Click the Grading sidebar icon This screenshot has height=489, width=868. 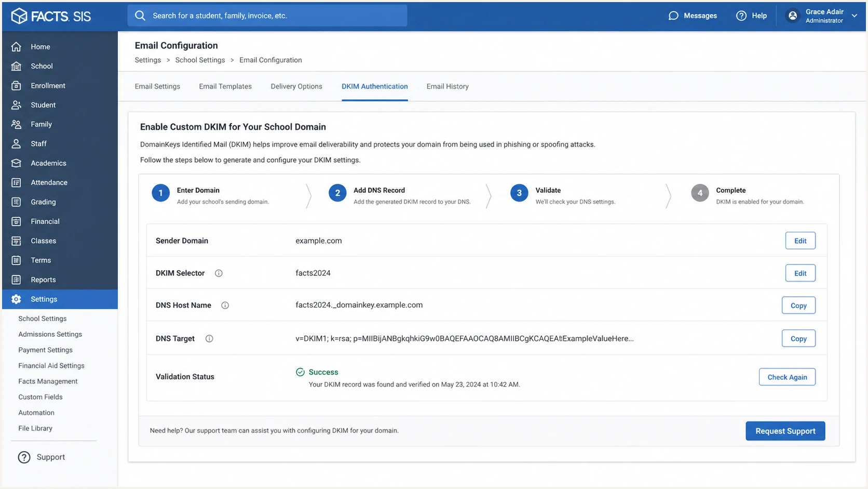[x=17, y=202]
